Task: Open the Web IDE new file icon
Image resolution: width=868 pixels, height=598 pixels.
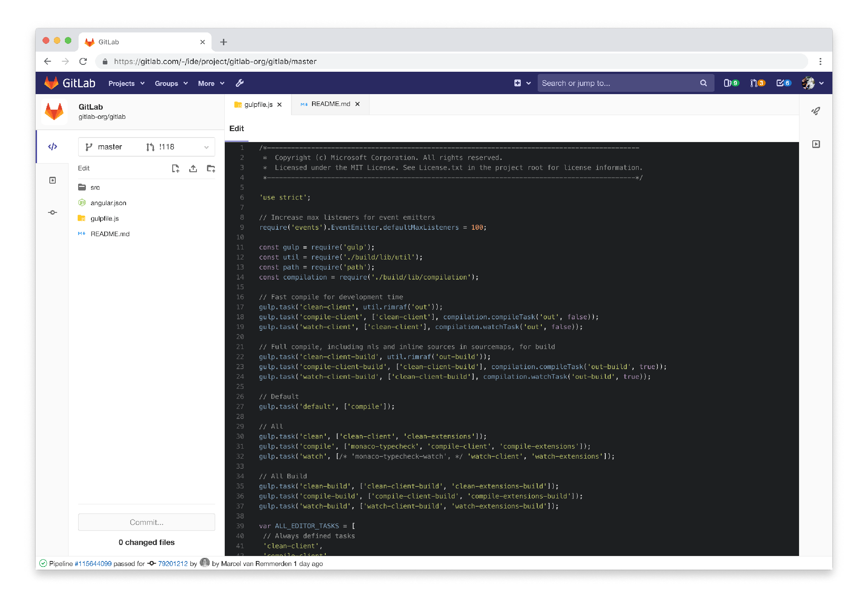Action: [176, 168]
